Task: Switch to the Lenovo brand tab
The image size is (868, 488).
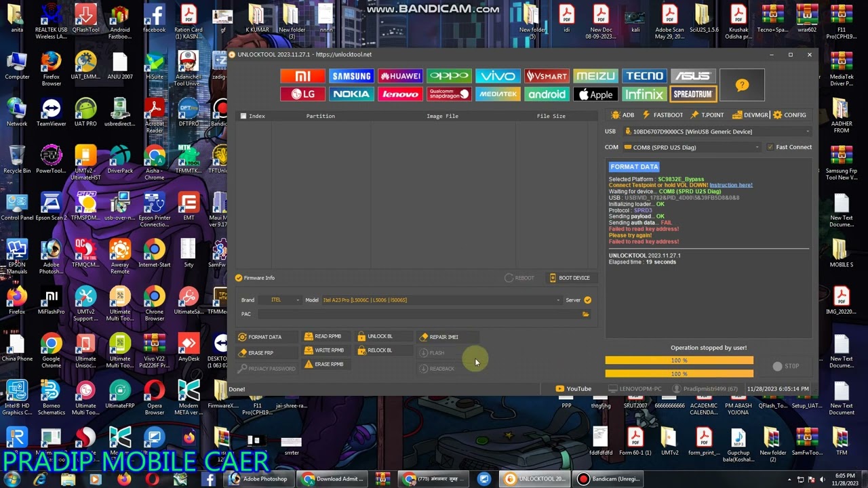Action: coord(400,94)
